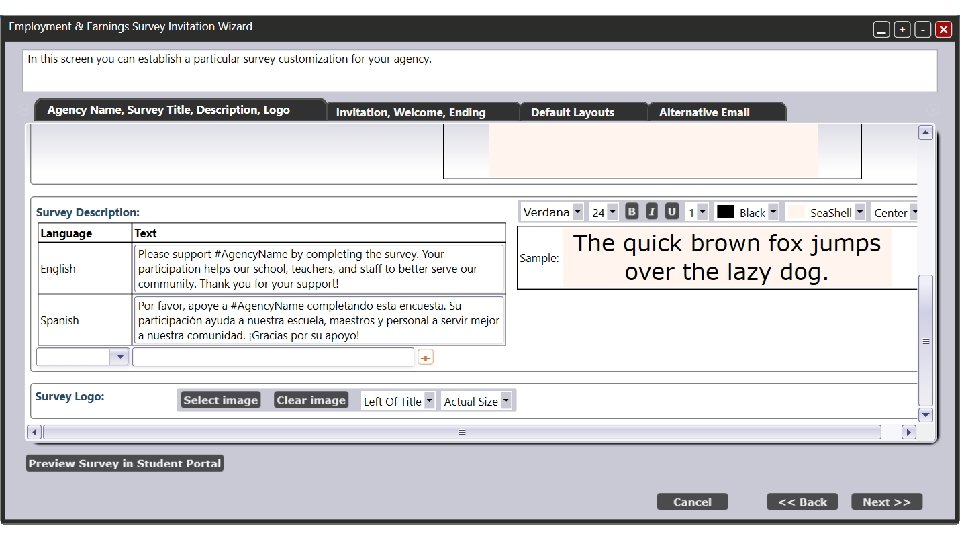Click the Clear image button
The image size is (960, 540).
(311, 400)
